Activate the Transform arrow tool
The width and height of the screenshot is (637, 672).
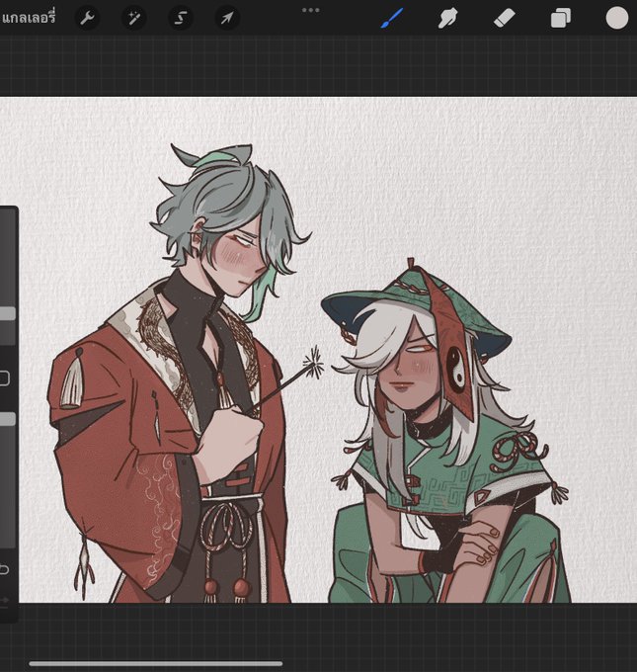[x=227, y=19]
